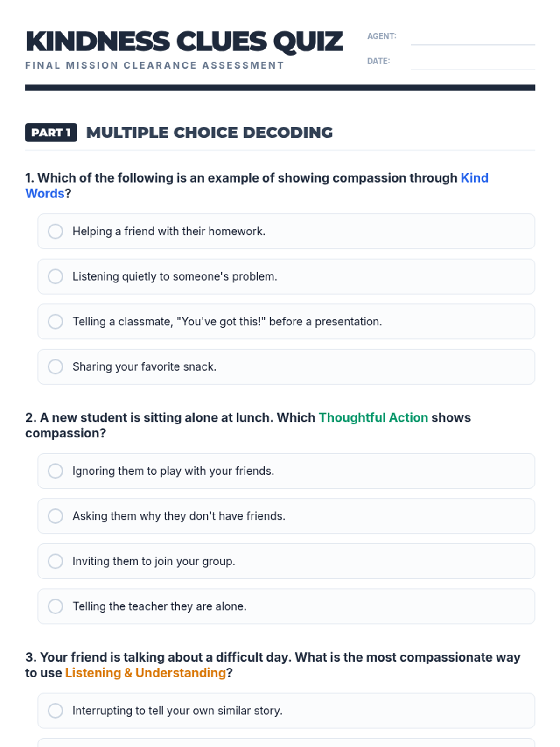The image size is (560, 747).
Task: Pick "Telling the teacher they are alone" option
Action: pos(56,606)
